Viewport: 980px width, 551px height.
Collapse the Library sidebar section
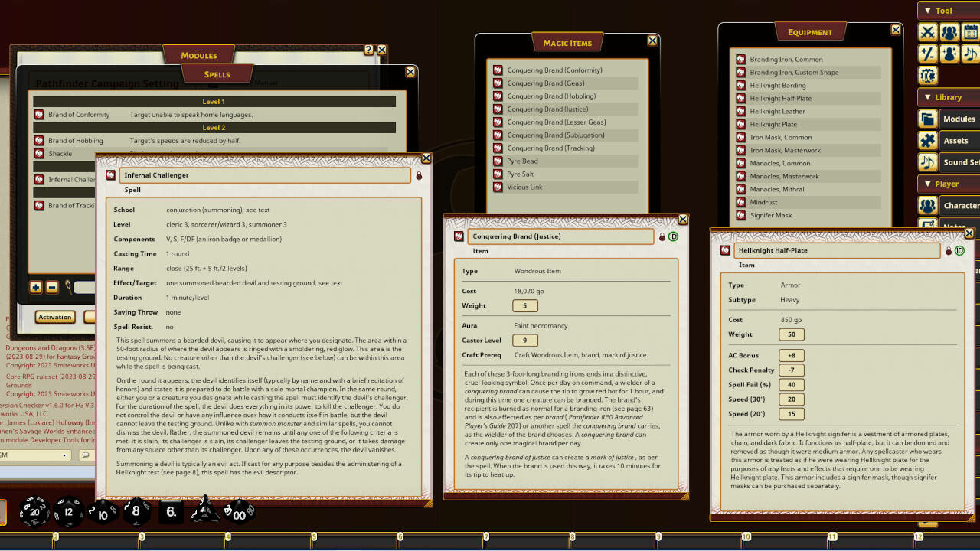(x=926, y=97)
